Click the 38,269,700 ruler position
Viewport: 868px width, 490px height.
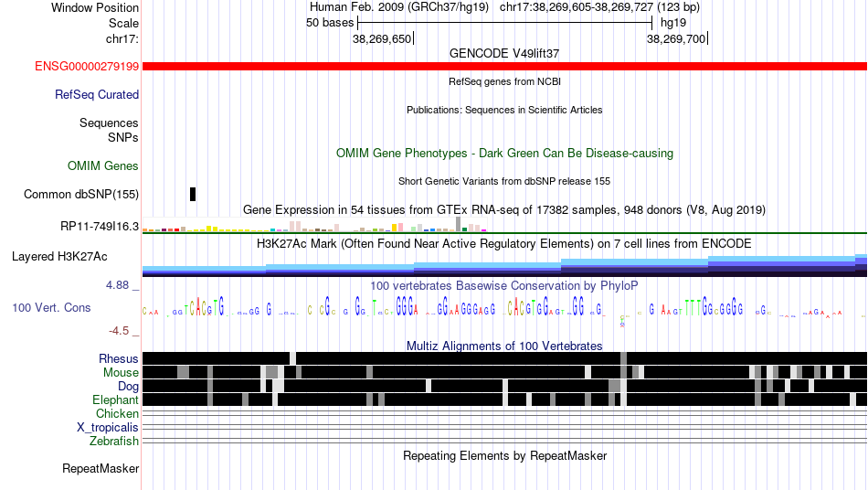[x=676, y=38]
